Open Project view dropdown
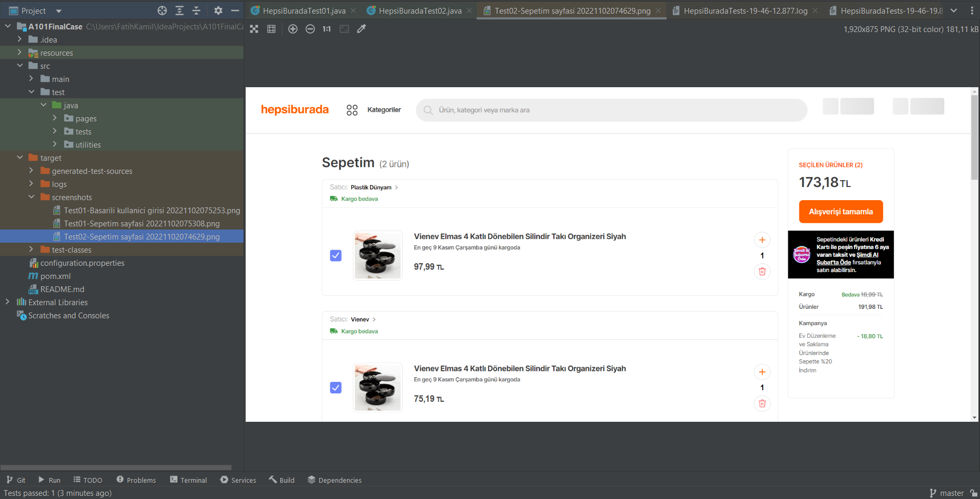The height and width of the screenshot is (499, 980). (x=59, y=11)
